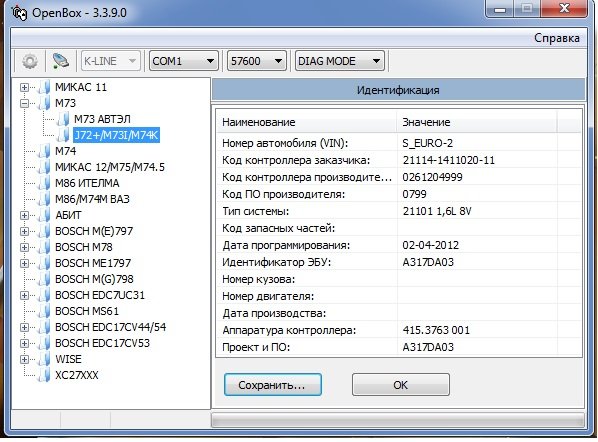Image resolution: width=598 pixels, height=442 pixels.
Task: Click the OpenBox title bar app icon
Action: (19, 13)
